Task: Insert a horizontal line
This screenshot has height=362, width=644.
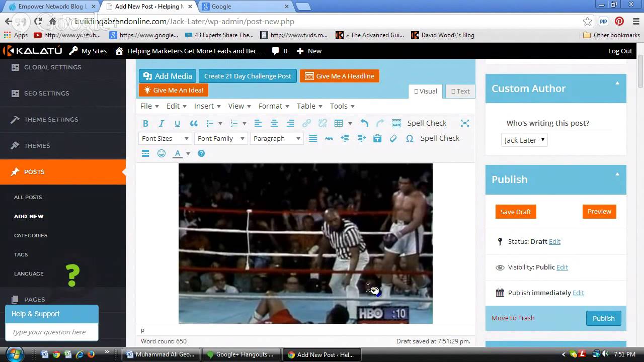Action: [x=145, y=153]
